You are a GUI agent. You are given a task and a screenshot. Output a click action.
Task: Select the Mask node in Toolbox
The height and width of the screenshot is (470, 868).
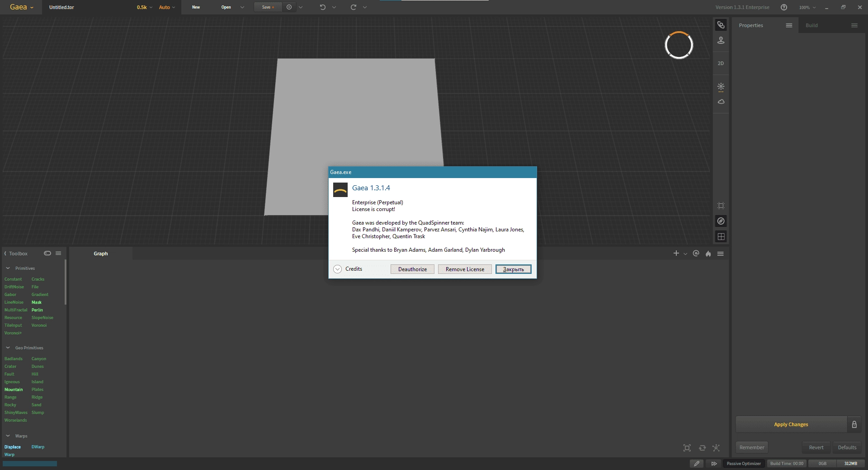tap(37, 302)
